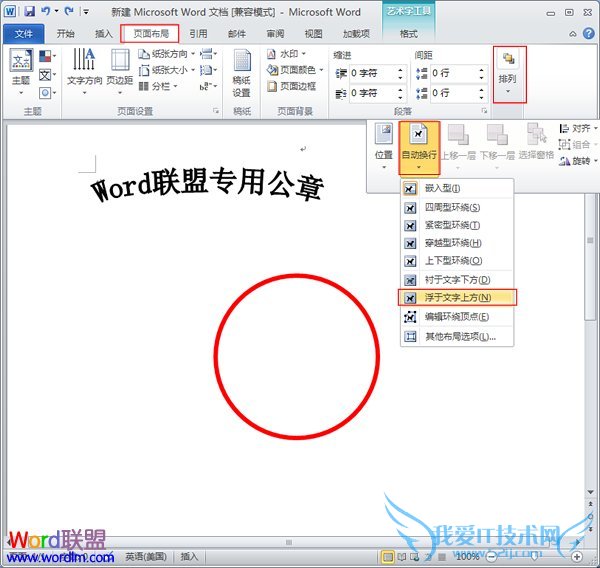The height and width of the screenshot is (568, 600).
Task: Click Page Color (页面颜色) icon
Action: pos(272,70)
